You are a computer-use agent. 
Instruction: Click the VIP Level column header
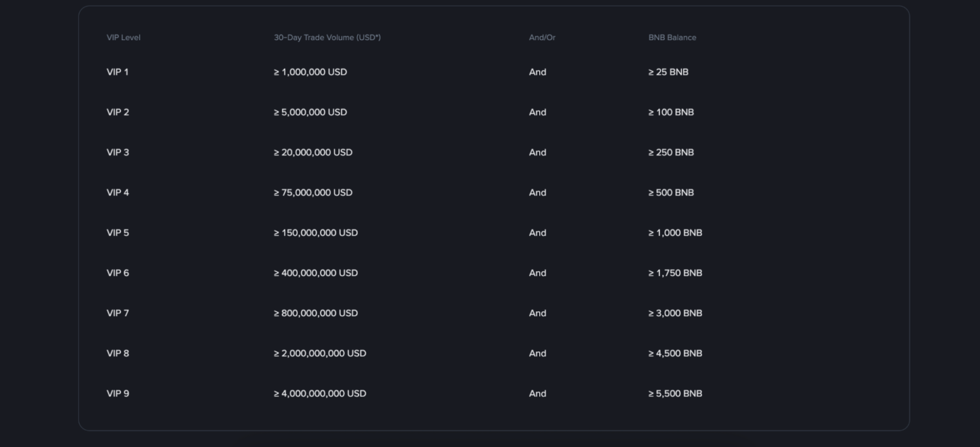pyautogui.click(x=123, y=38)
